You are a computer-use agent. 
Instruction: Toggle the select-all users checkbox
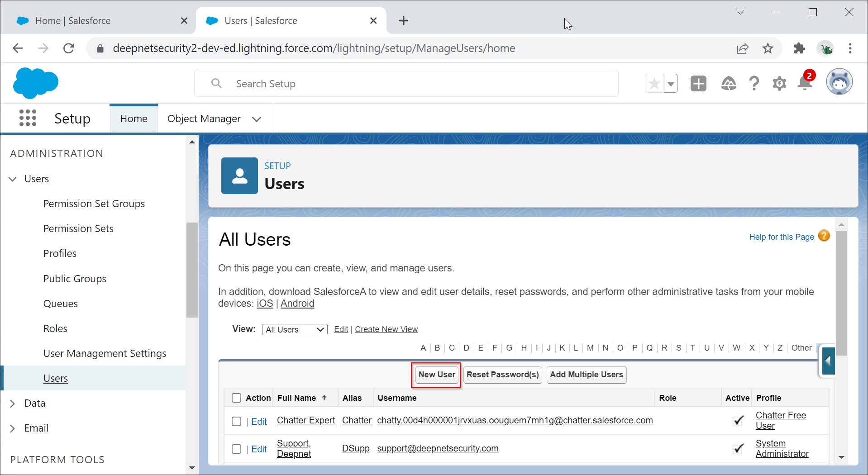pos(236,398)
